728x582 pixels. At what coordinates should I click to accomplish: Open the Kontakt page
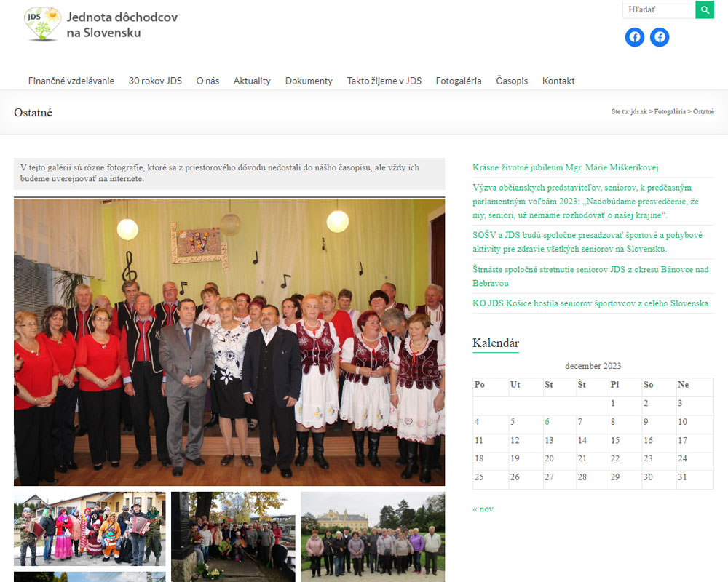(x=558, y=81)
